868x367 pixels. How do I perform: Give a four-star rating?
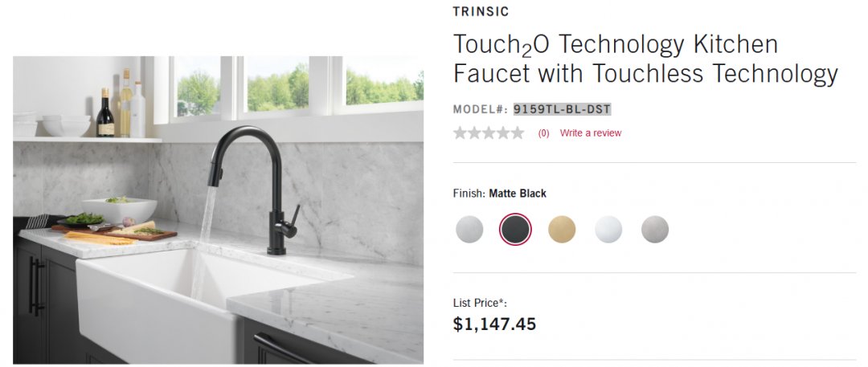coord(503,133)
